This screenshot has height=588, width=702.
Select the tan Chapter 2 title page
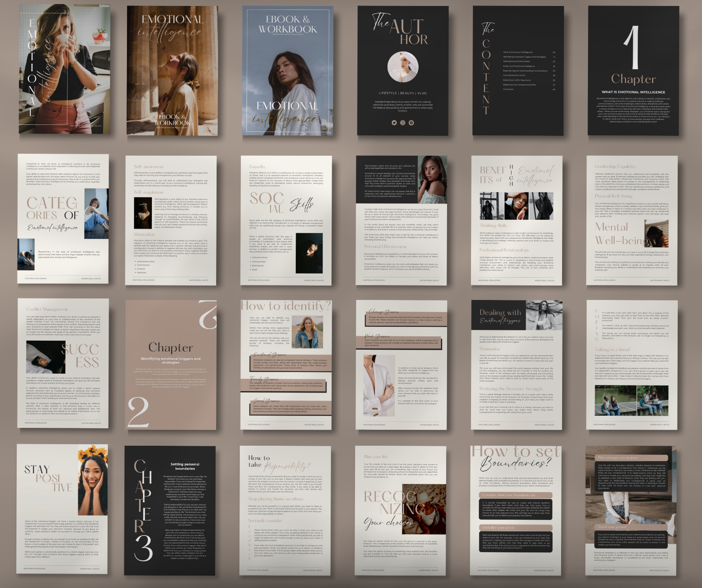(x=171, y=364)
